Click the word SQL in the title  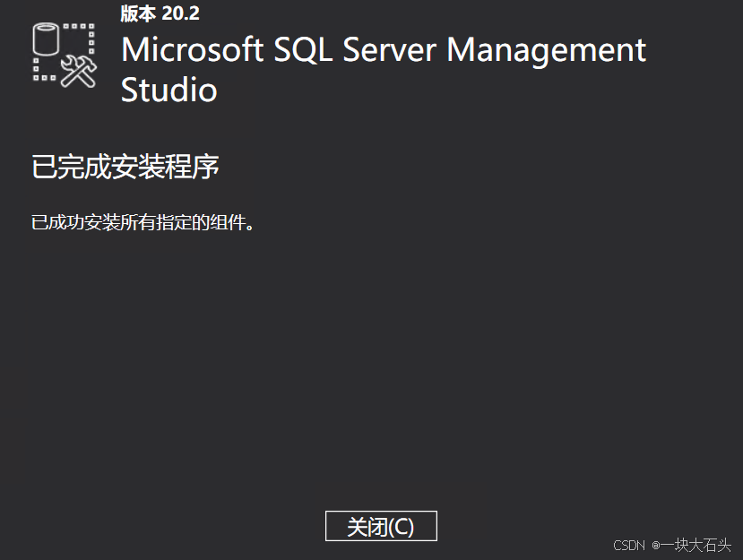pyautogui.click(x=303, y=50)
